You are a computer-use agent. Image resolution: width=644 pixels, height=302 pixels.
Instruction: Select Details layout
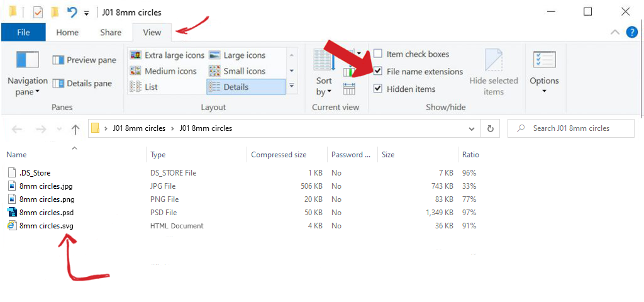click(x=246, y=87)
